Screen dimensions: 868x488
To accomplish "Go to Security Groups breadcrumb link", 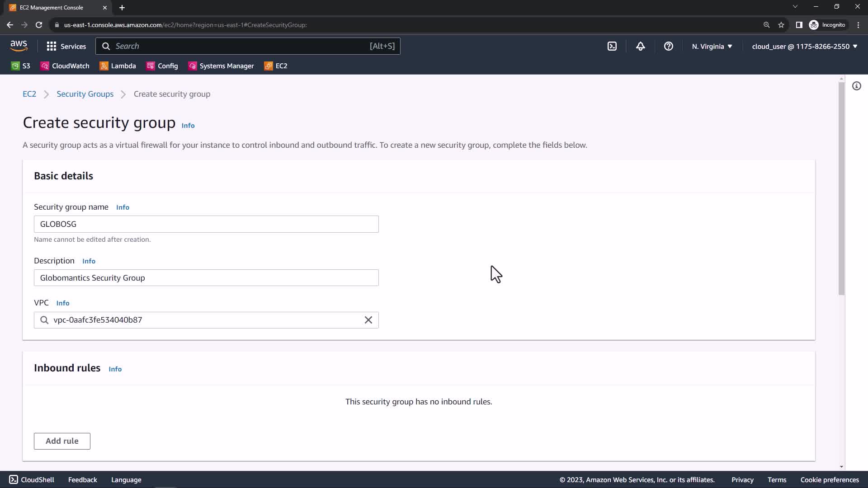I will 85,94.
